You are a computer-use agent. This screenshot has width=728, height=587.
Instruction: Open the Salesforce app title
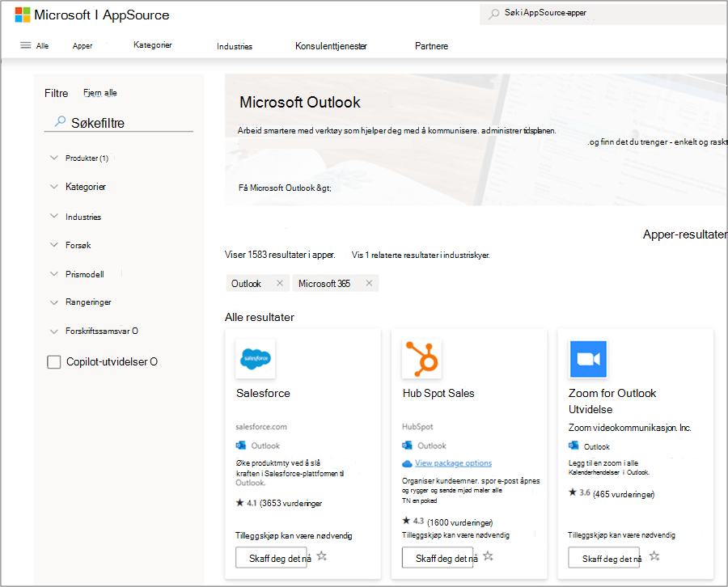pos(263,393)
